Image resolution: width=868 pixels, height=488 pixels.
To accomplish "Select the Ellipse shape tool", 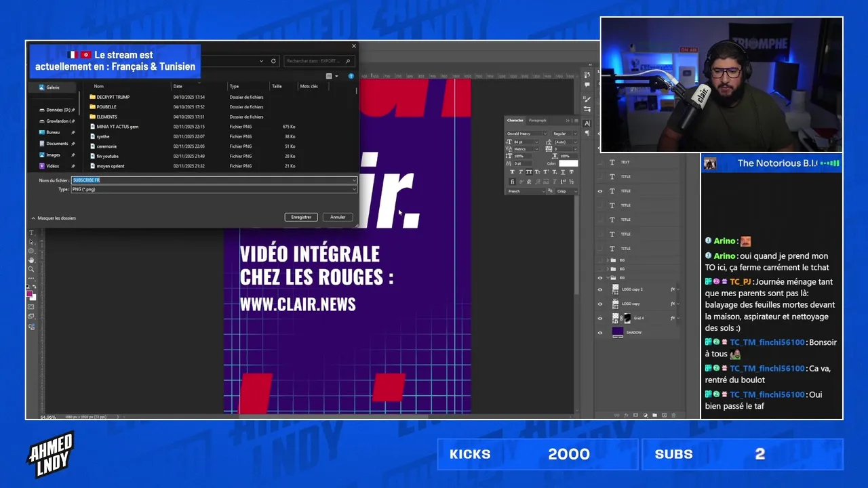I will (x=31, y=251).
